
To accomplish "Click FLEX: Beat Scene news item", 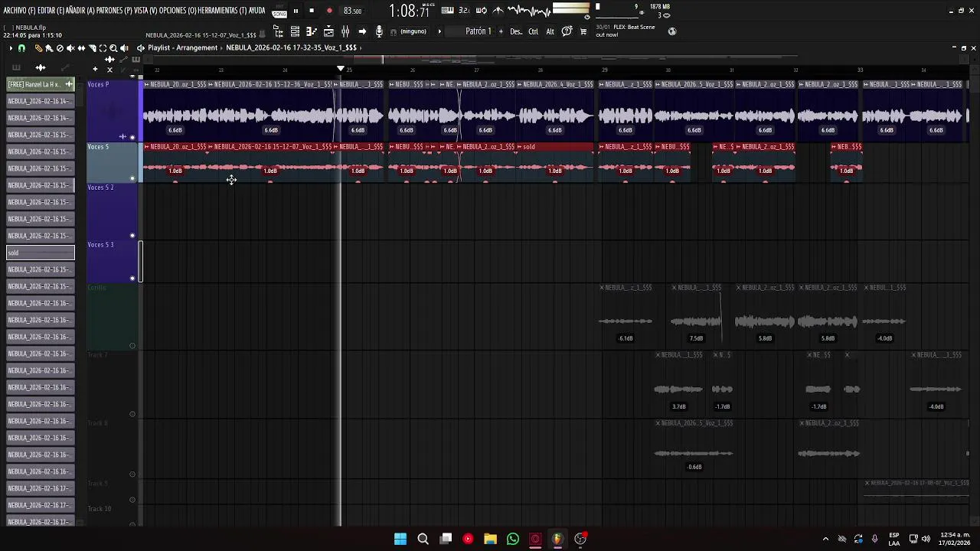I will point(626,31).
